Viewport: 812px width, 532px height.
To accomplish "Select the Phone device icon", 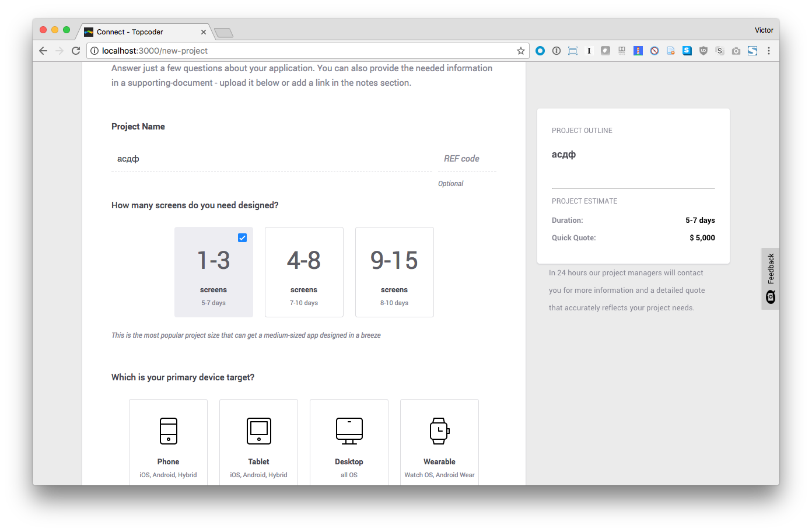I will click(169, 431).
